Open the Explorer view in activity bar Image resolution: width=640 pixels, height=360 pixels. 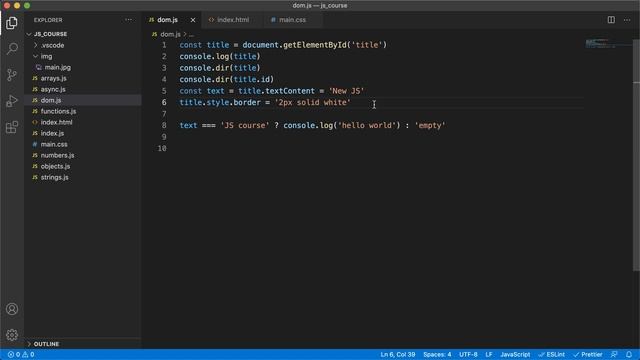(12, 23)
